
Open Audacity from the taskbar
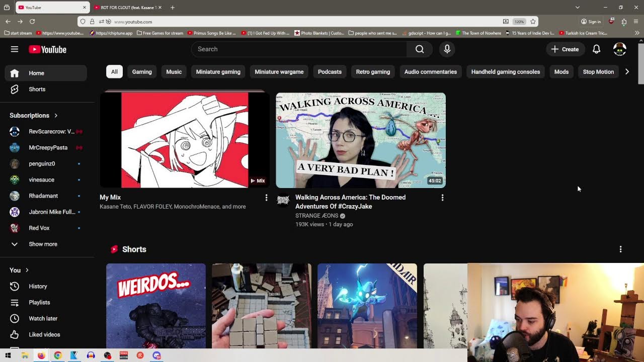point(91,355)
